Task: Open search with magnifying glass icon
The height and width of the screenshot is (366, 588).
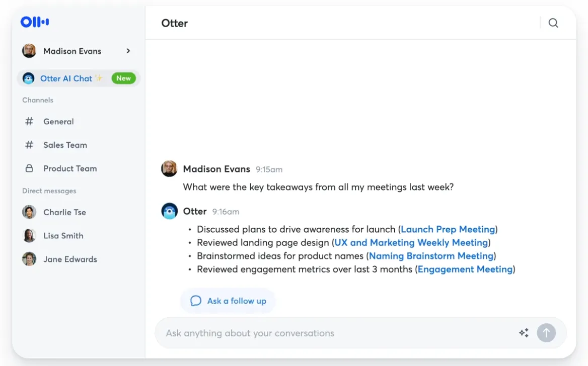Action: coord(553,23)
